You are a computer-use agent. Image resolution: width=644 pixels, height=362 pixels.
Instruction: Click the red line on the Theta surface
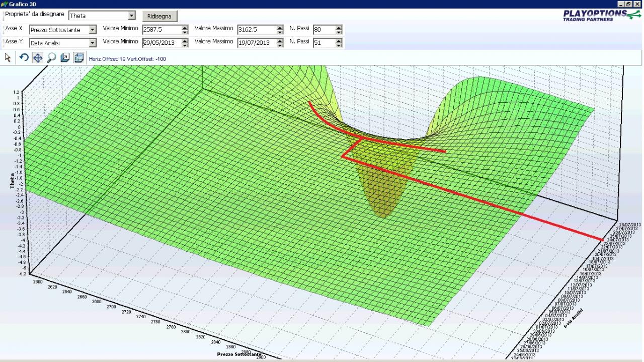tap(473, 197)
